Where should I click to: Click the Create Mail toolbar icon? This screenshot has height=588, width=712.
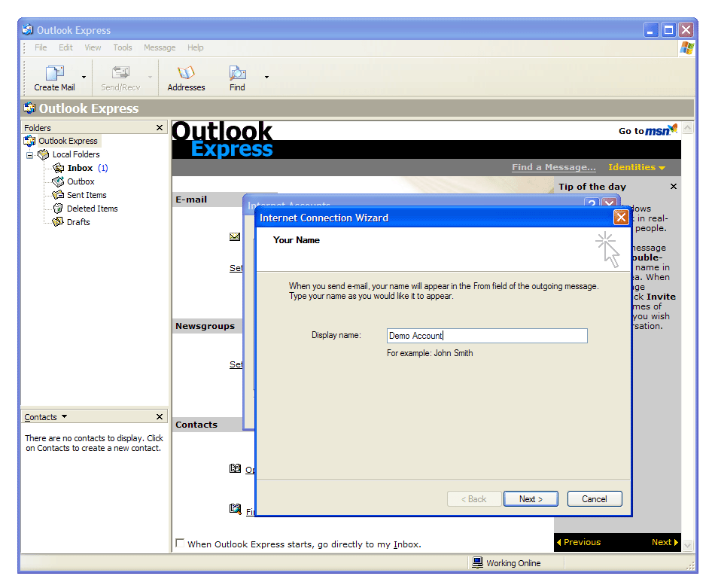54,72
